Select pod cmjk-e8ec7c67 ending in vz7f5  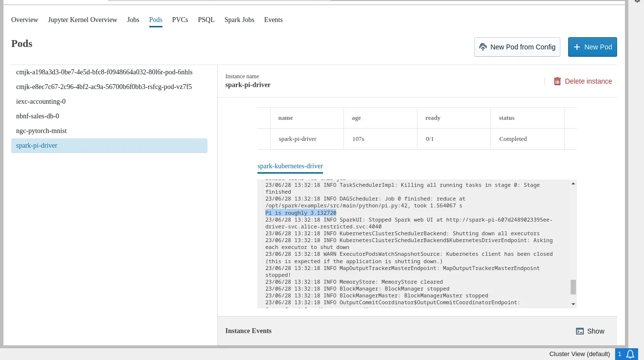109,87
